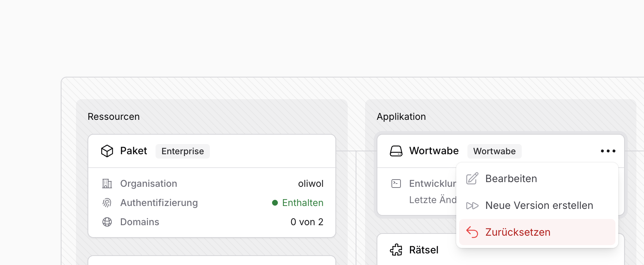Click the Wortwabe name badge
Screen dimensions: 644x265
pyautogui.click(x=494, y=151)
